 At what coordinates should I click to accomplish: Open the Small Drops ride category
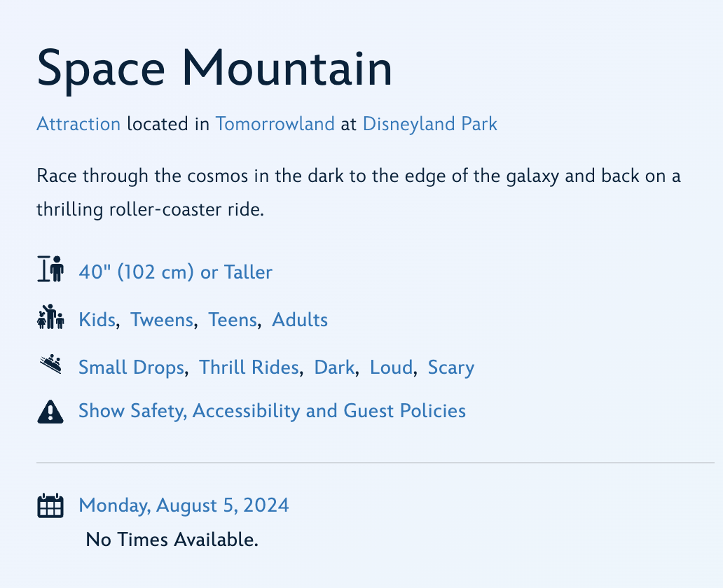(132, 367)
